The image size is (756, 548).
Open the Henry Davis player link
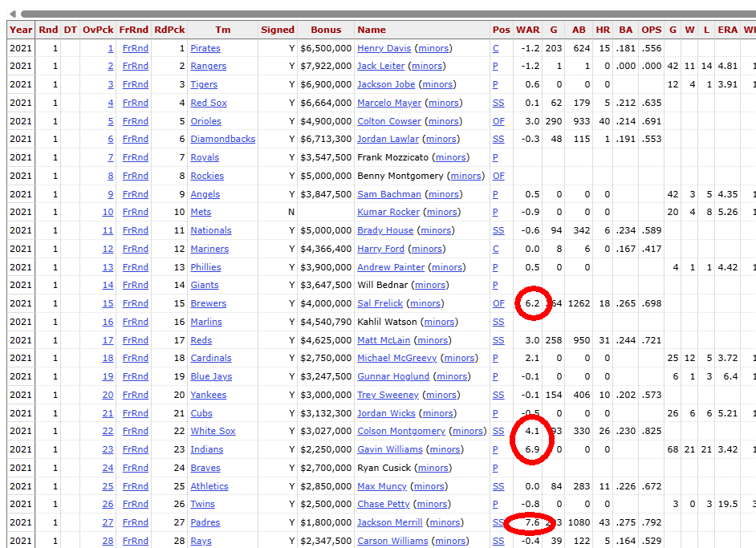[x=384, y=48]
